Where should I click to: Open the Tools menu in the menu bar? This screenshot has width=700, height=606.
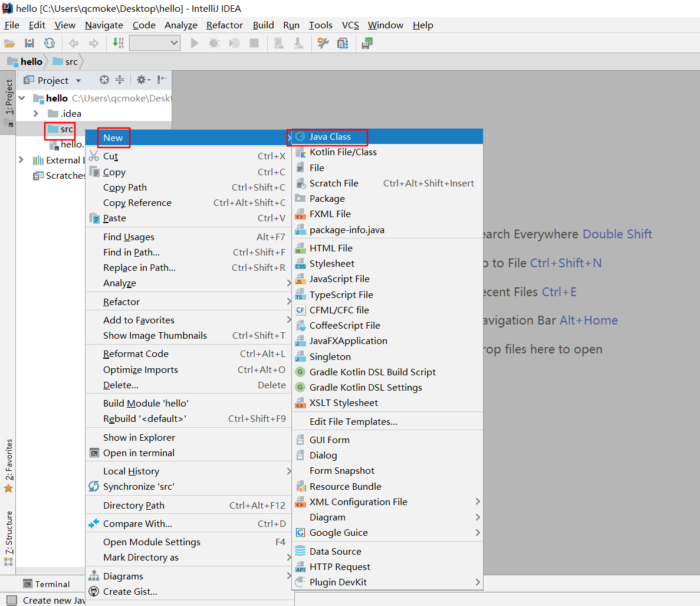point(321,25)
